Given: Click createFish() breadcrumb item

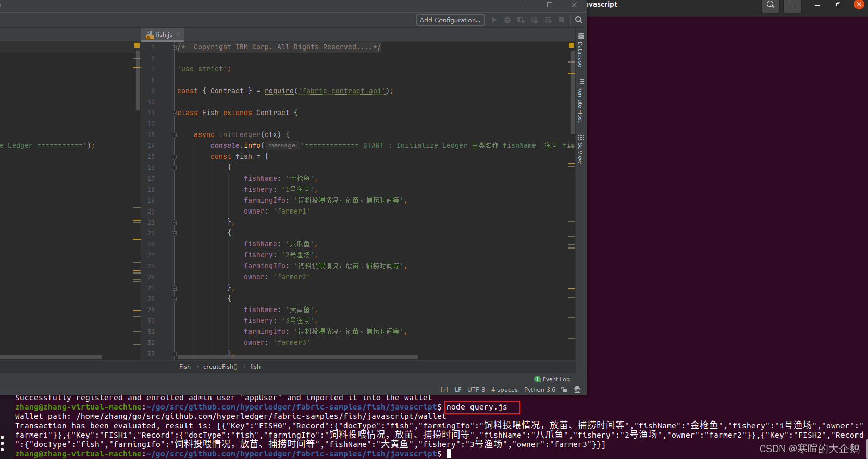Looking at the screenshot, I should pyautogui.click(x=220, y=367).
